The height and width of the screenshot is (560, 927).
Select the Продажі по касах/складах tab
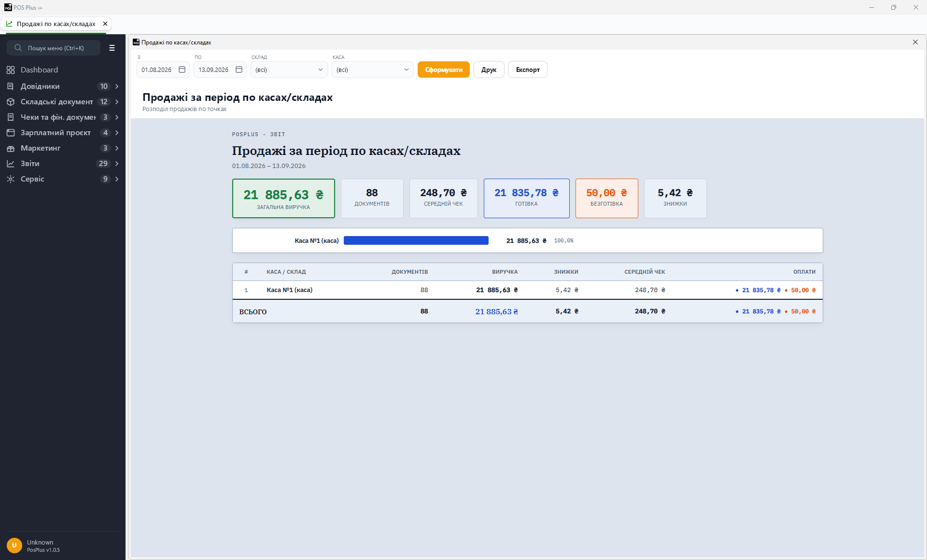[x=56, y=24]
